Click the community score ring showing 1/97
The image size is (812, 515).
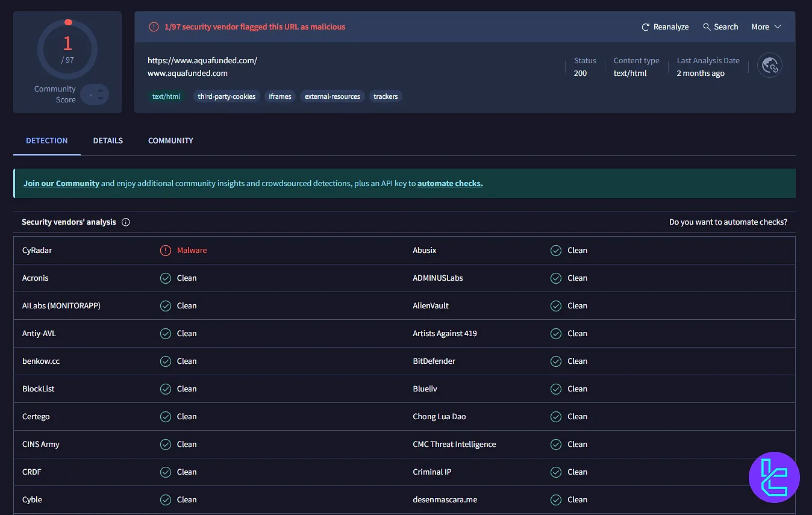coord(67,50)
